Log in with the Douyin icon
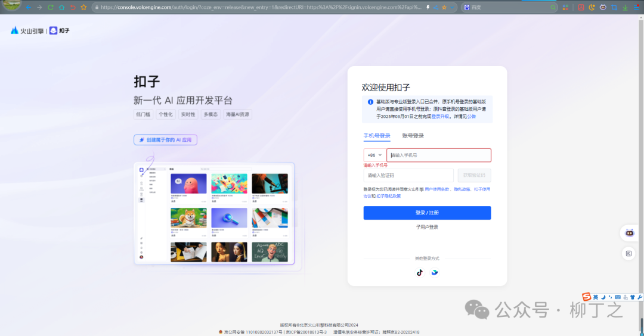 click(420, 272)
